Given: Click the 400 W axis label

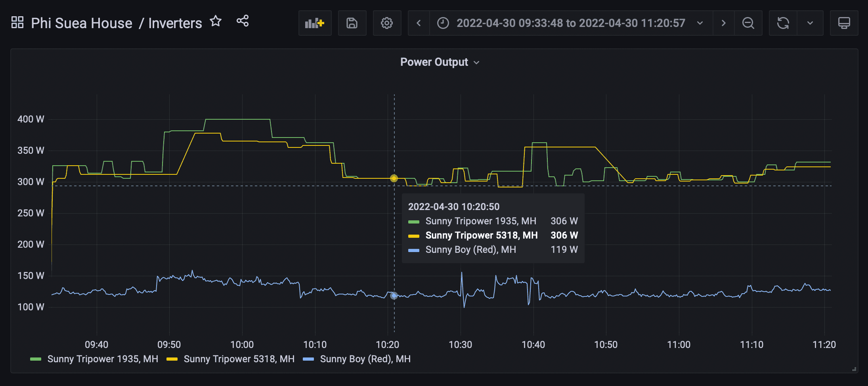Looking at the screenshot, I should [x=31, y=119].
